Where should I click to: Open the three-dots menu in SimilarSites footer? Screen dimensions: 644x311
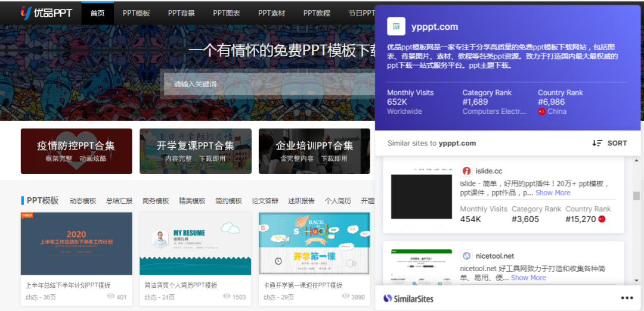pos(627,298)
